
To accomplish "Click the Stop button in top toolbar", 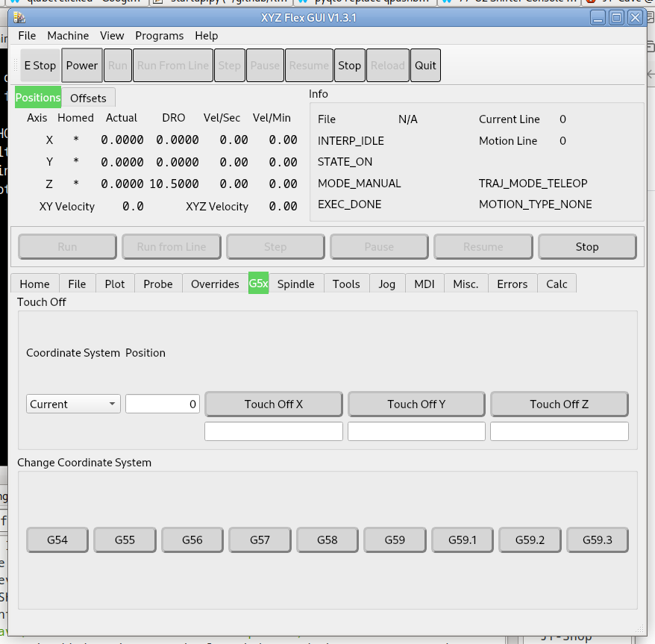I will pyautogui.click(x=349, y=66).
